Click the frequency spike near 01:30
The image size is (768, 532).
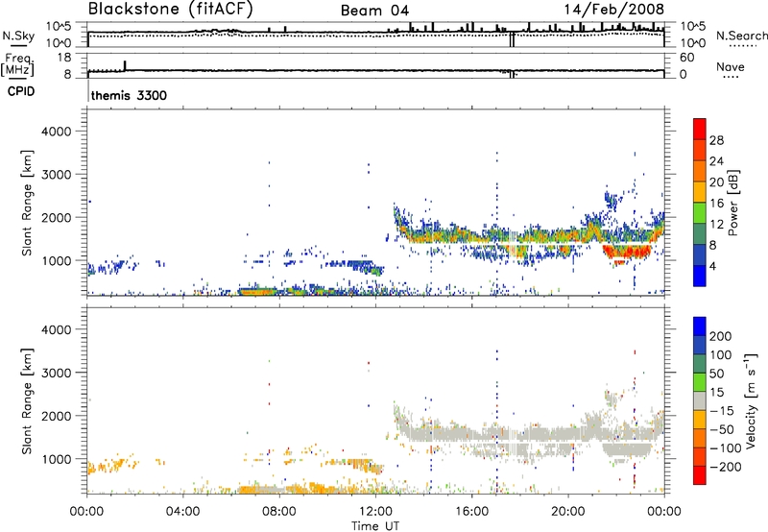pyautogui.click(x=125, y=65)
